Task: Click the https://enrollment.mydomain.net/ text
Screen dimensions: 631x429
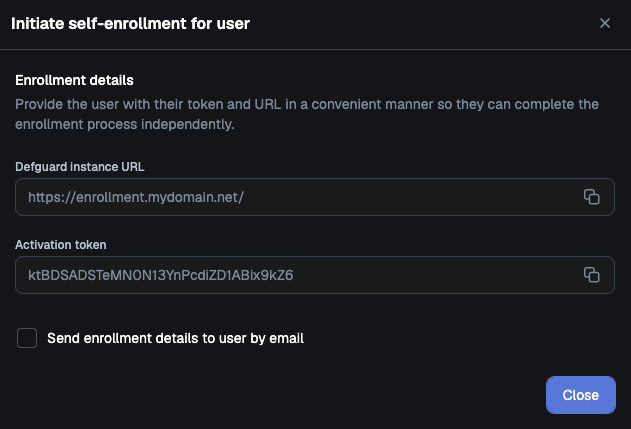Action: click(136, 197)
